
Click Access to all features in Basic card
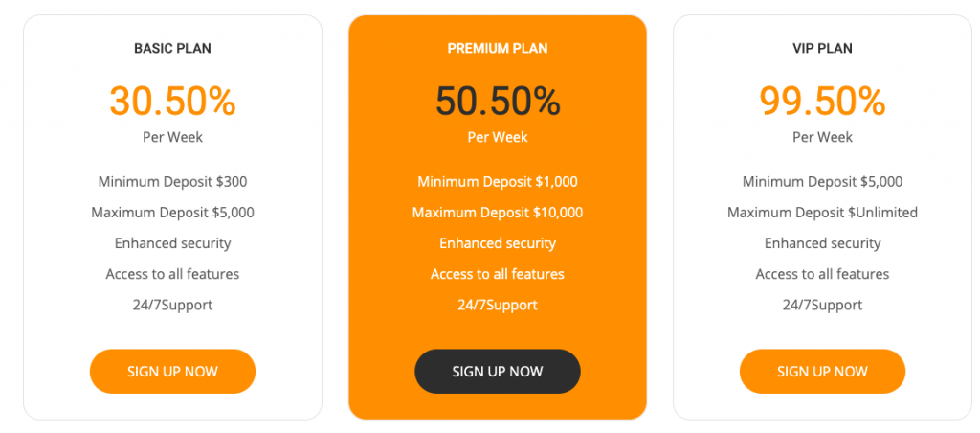172,274
